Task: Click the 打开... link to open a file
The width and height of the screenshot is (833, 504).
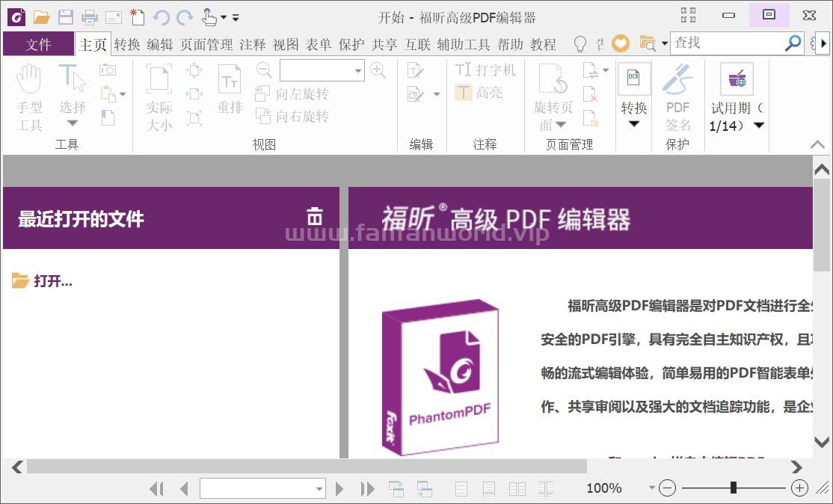Action: click(52, 281)
